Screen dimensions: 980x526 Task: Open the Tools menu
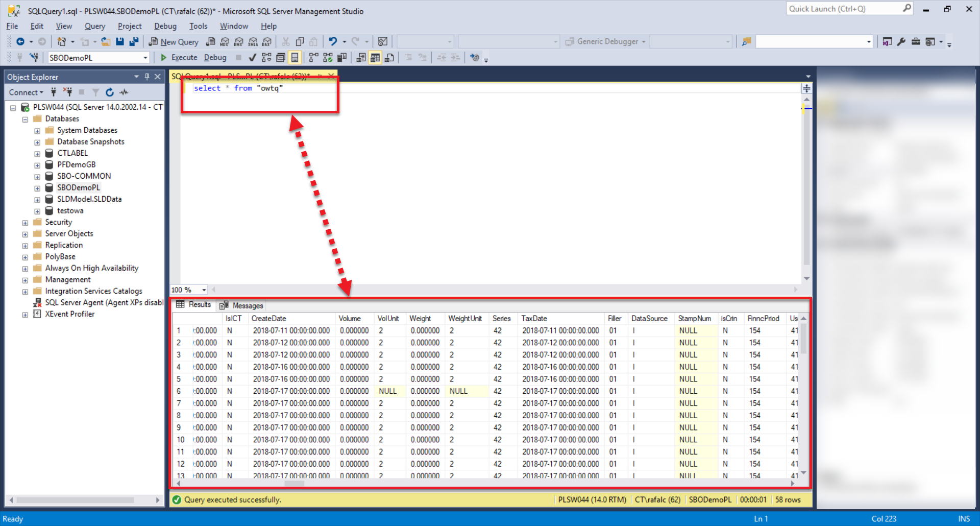pyautogui.click(x=198, y=26)
